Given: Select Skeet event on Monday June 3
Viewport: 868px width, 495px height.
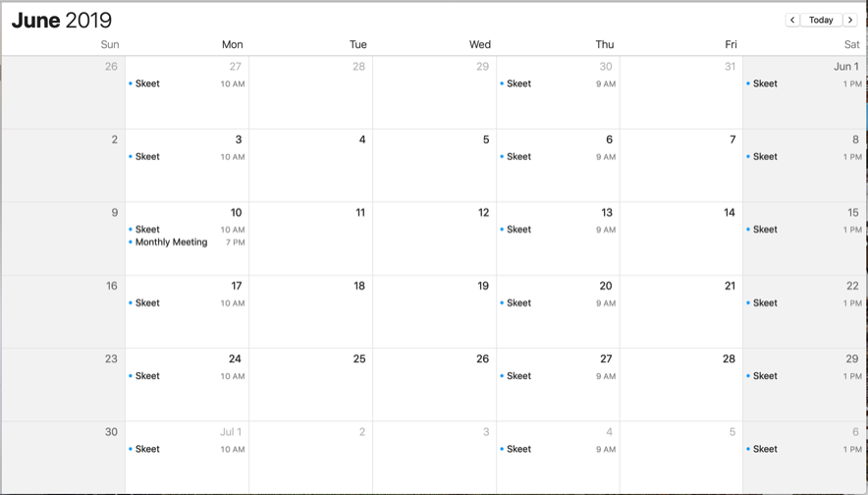Looking at the screenshot, I should pyautogui.click(x=188, y=157).
